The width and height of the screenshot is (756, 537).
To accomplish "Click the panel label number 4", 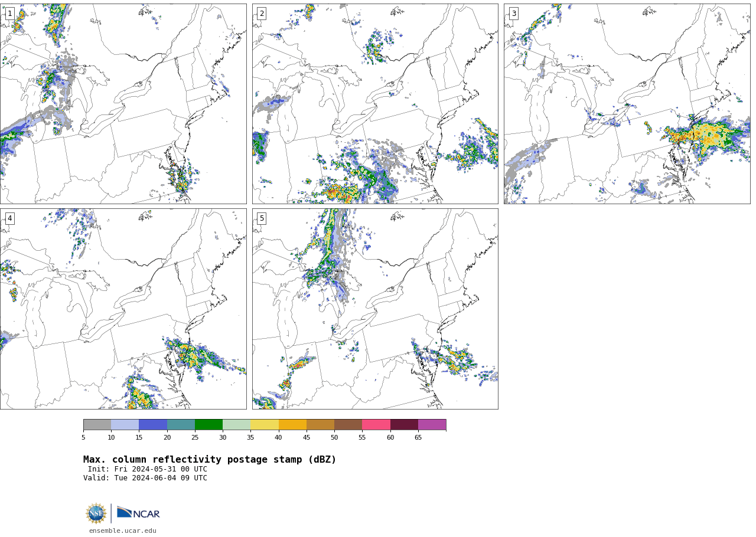I will (x=9, y=218).
